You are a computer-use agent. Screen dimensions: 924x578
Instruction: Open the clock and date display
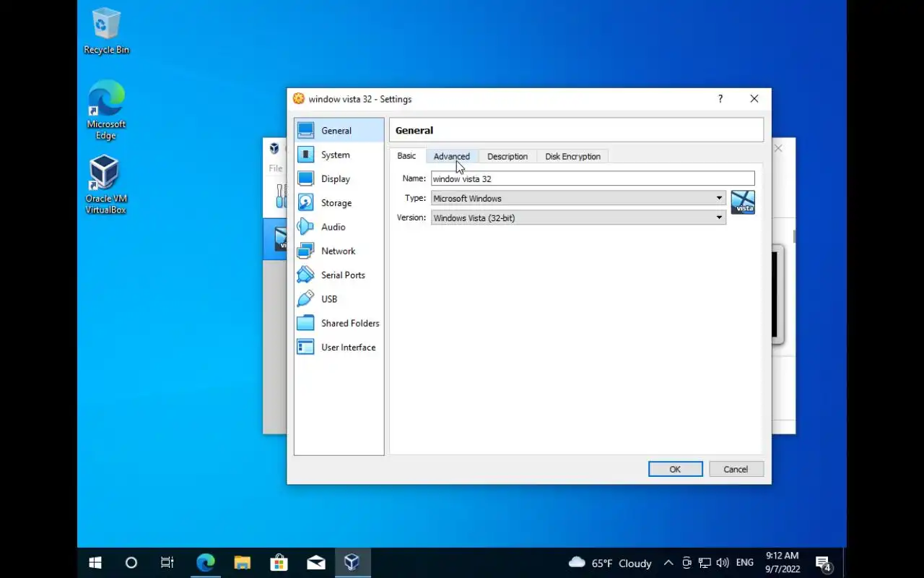[783, 563]
